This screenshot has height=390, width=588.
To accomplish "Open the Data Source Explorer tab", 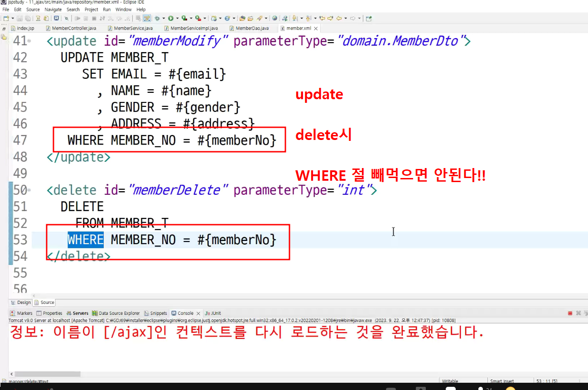I will (116, 313).
